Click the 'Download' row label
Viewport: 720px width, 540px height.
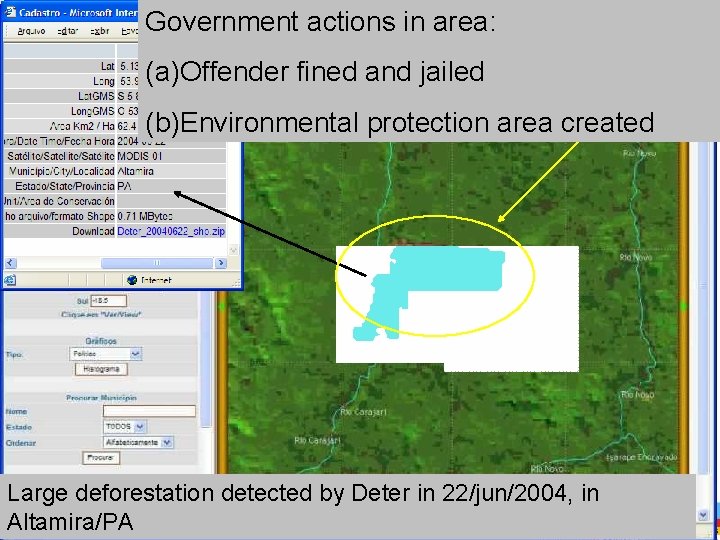[x=93, y=231]
